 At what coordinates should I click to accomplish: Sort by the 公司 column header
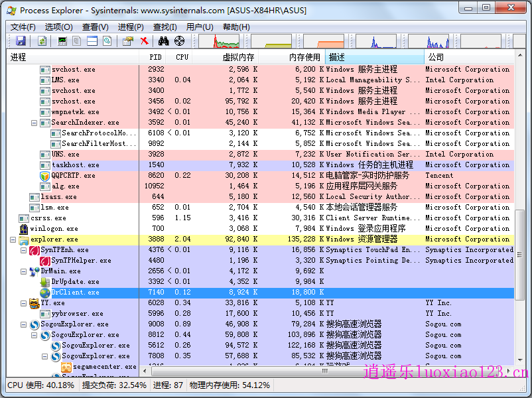point(469,57)
